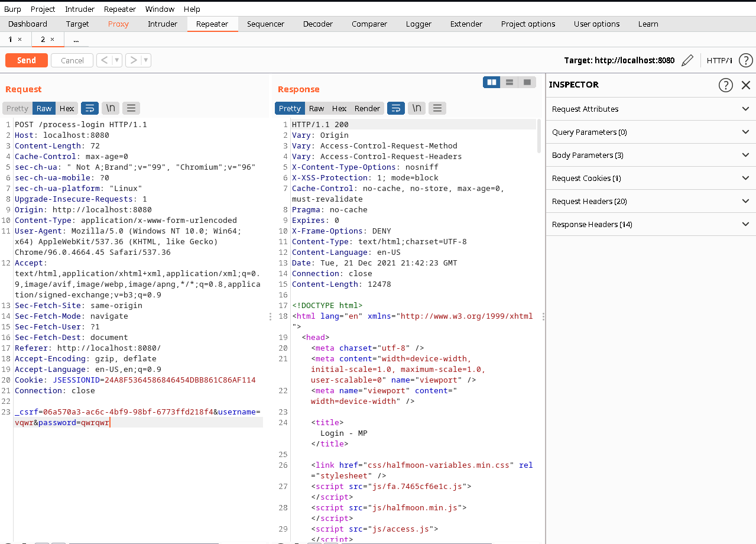Expand Request Cookies (1) section
Screen dimensions: 756x544
coord(651,178)
